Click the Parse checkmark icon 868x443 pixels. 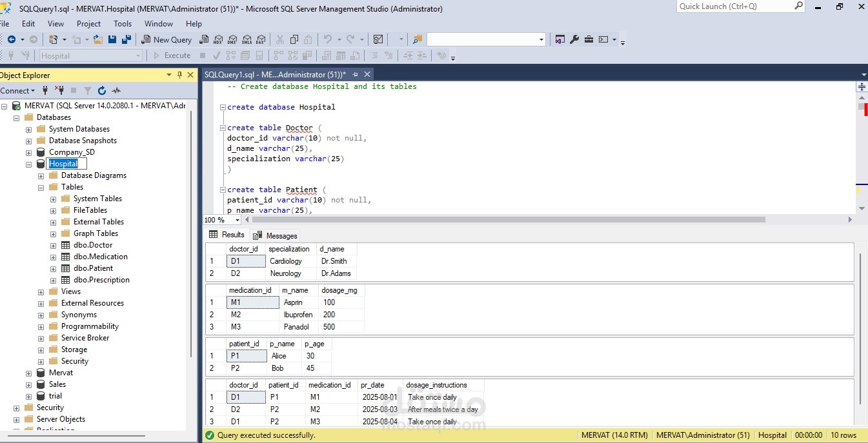tap(217, 55)
